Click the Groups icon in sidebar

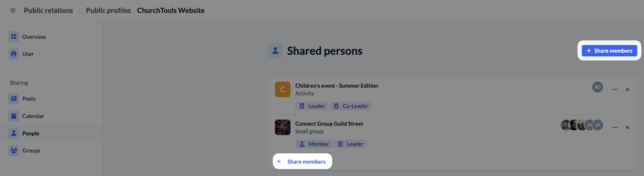[14, 150]
